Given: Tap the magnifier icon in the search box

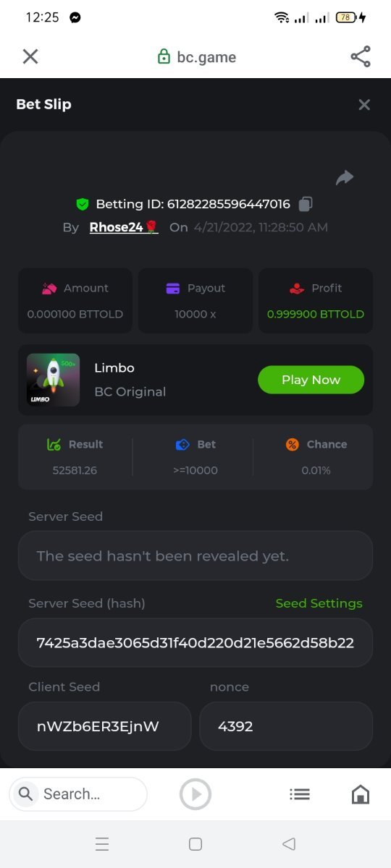Looking at the screenshot, I should click(x=26, y=794).
